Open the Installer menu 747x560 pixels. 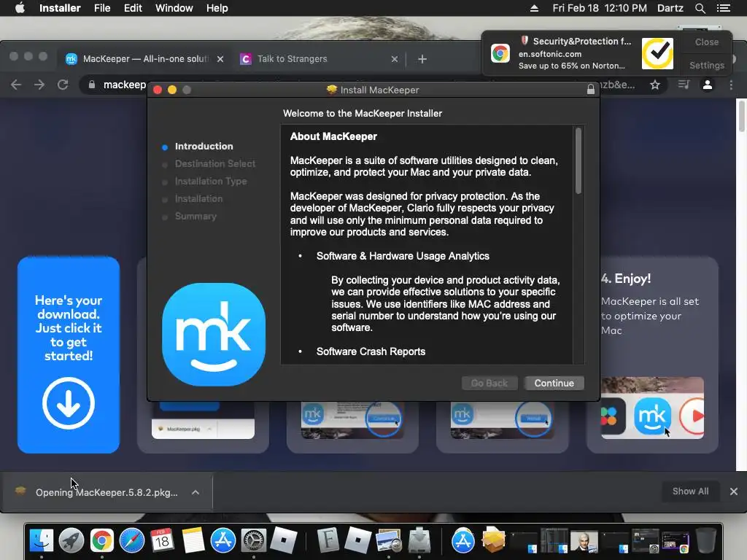(x=60, y=8)
